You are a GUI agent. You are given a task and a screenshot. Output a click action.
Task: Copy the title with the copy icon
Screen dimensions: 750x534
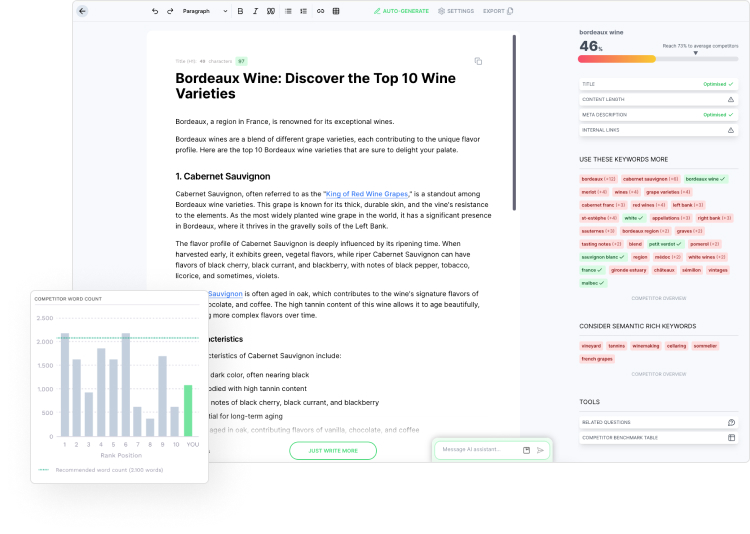click(478, 61)
